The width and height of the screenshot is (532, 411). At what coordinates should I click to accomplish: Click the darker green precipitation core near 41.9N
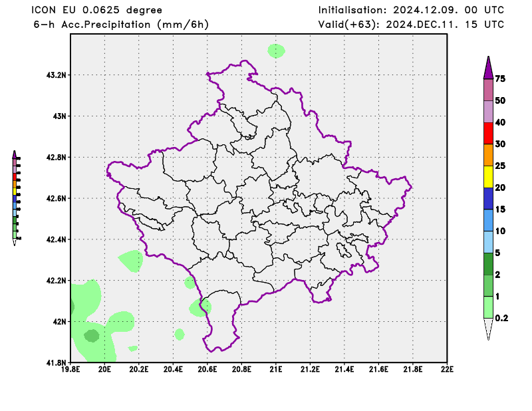91,336
